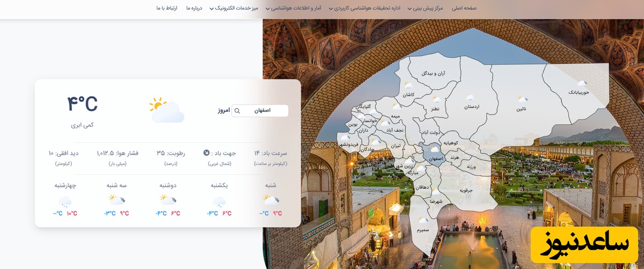The height and width of the screenshot is (269, 644).
Task: Click the چهارشنبه forecast weather icon
Action: 65,201
